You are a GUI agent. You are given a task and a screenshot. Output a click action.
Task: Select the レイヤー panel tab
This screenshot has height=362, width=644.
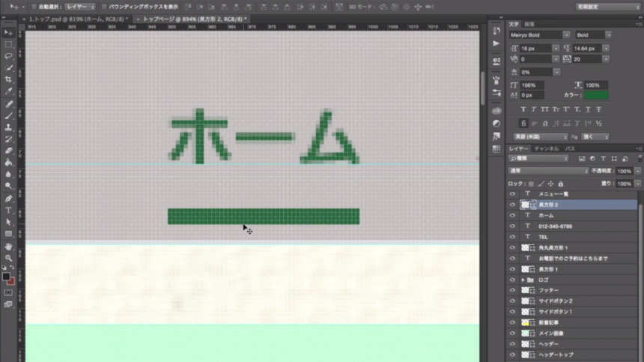[519, 148]
